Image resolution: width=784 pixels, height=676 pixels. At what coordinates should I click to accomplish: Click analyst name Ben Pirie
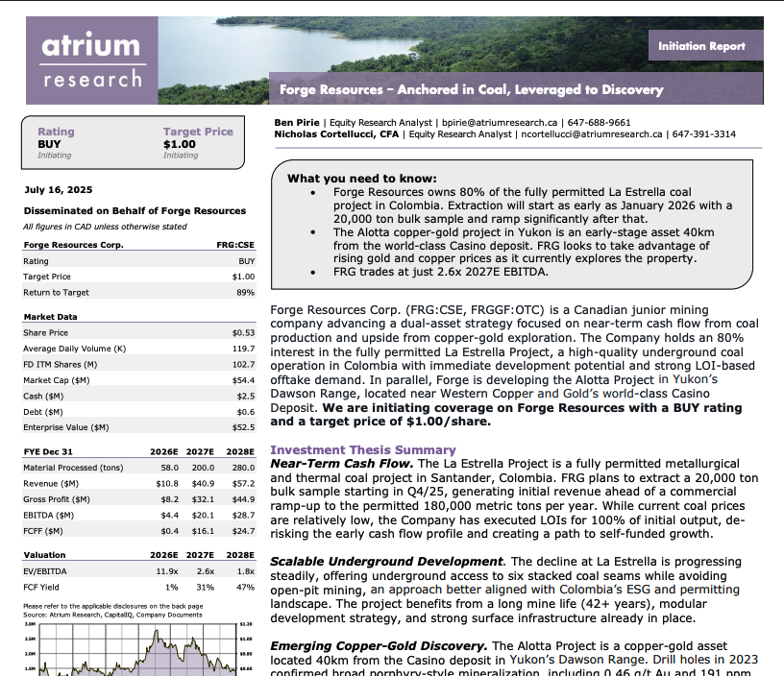297,122
